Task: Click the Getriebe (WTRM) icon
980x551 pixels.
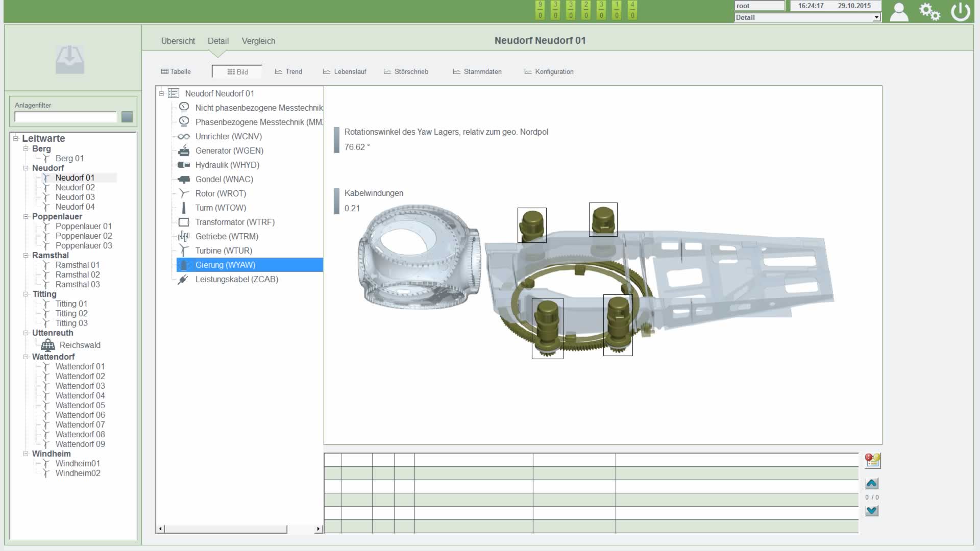Action: [x=184, y=236]
